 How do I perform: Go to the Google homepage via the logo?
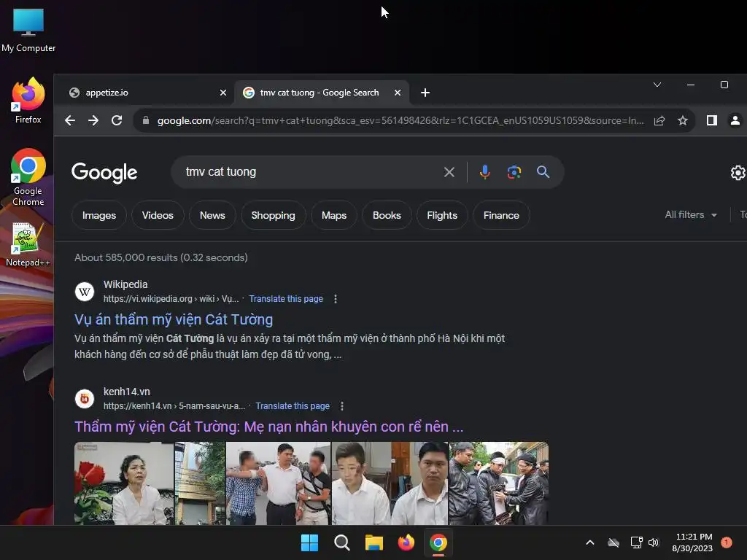[x=104, y=172]
